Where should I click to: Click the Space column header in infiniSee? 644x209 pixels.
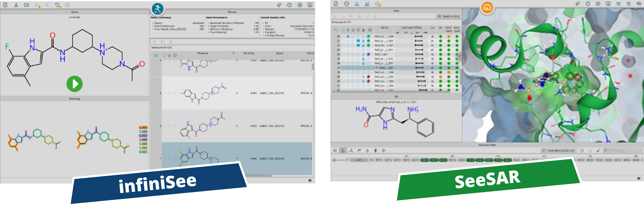pyautogui.click(x=280, y=53)
